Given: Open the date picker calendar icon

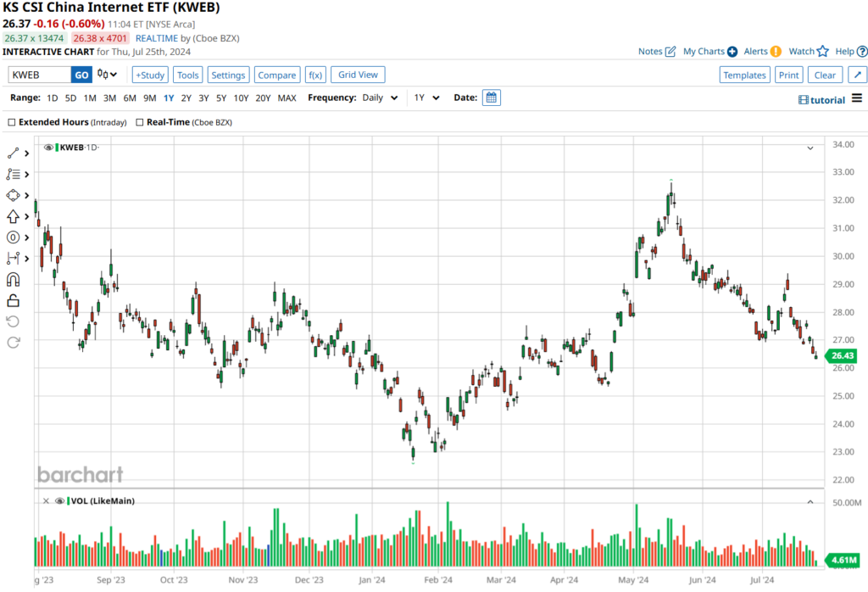Looking at the screenshot, I should (x=492, y=98).
